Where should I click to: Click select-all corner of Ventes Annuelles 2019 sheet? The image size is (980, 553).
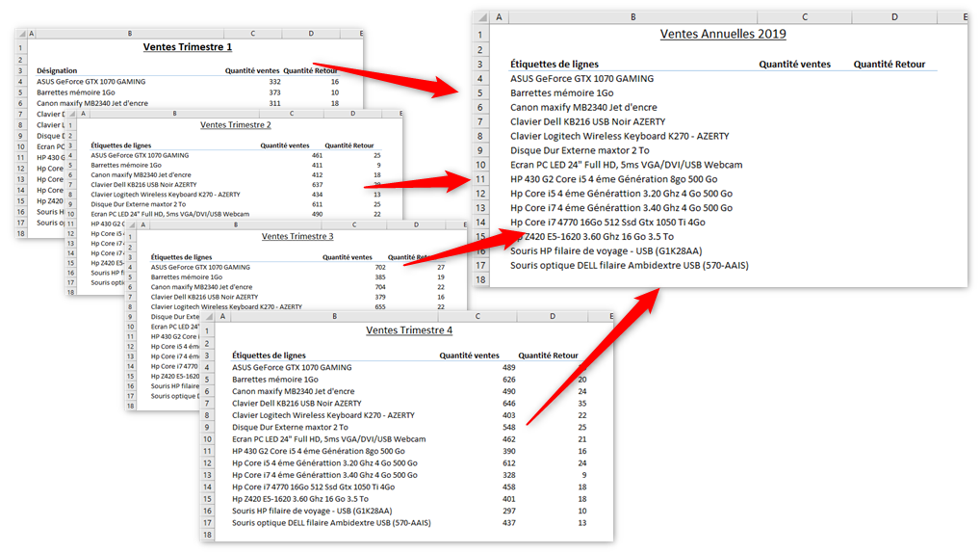[480, 17]
